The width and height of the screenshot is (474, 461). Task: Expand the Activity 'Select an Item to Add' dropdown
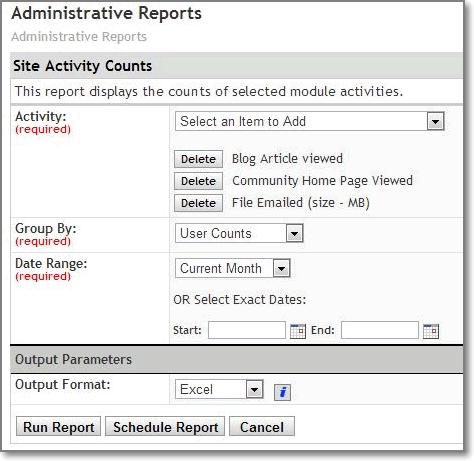click(x=310, y=121)
